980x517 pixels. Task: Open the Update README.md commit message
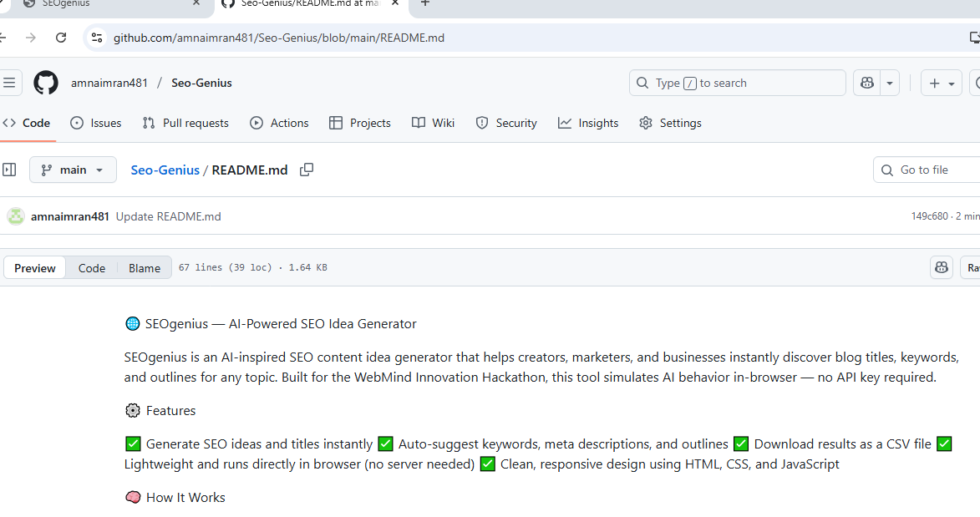(x=168, y=216)
